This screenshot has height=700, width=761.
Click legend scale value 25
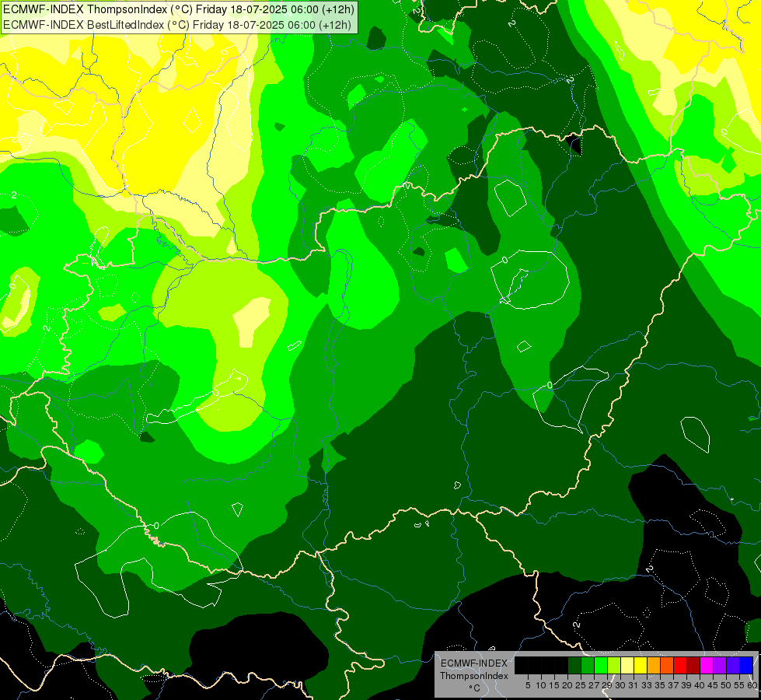pyautogui.click(x=581, y=685)
